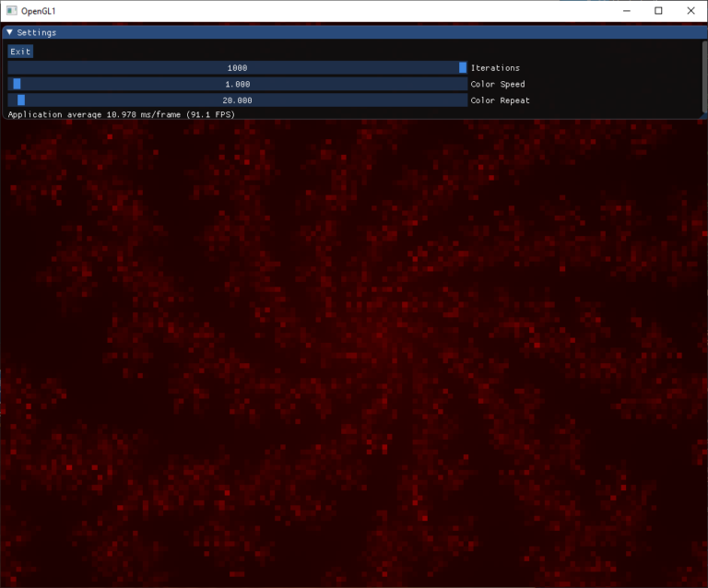
Task: Close the OpenGL1 window
Action: pos(690,11)
